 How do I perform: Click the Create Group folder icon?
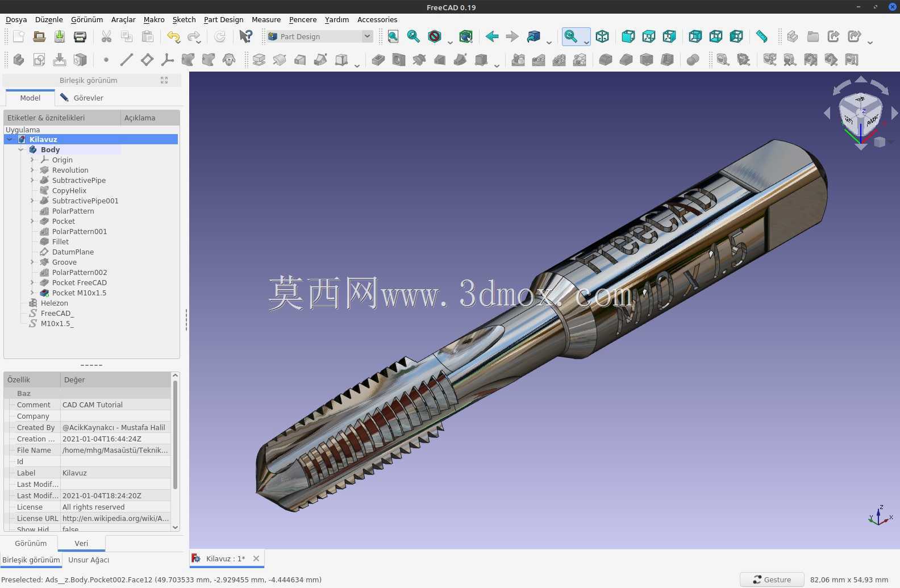pyautogui.click(x=813, y=36)
